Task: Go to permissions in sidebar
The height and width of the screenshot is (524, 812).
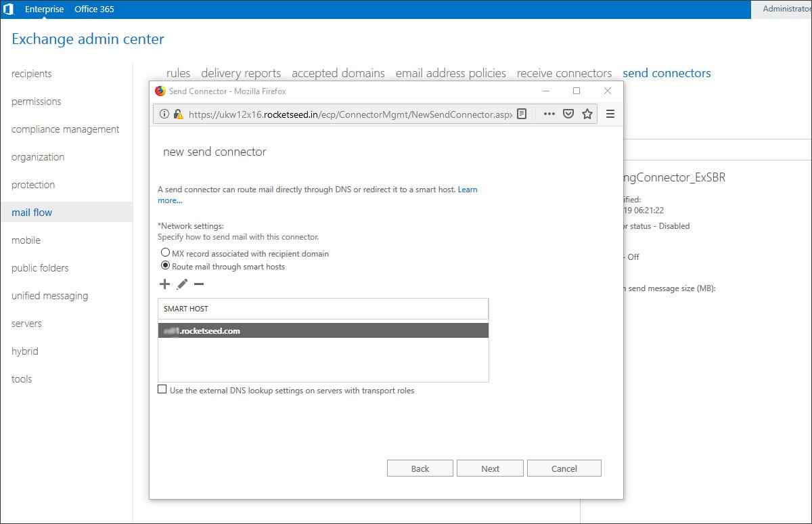Action: [37, 102]
